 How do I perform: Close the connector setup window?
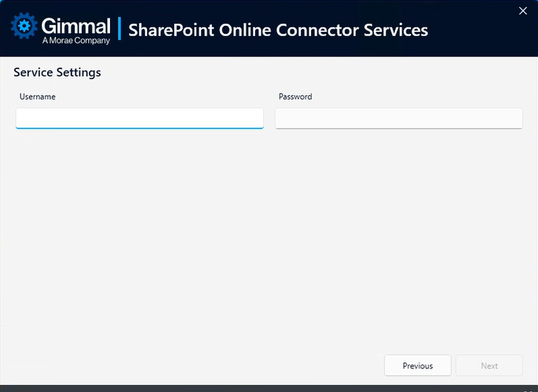523,10
